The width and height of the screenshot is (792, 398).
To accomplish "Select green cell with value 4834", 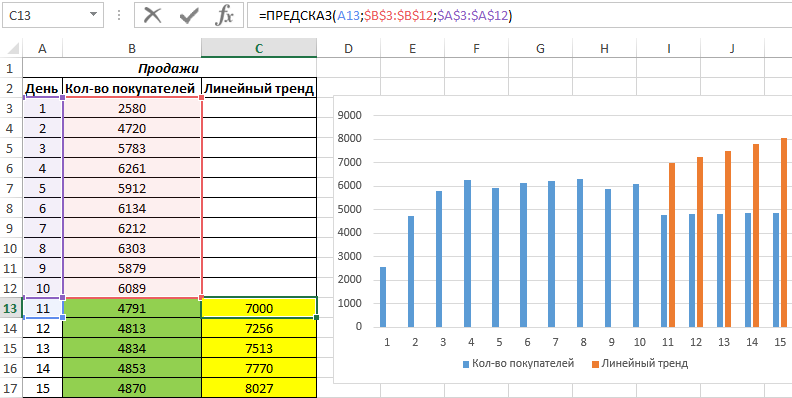I will click(132, 349).
